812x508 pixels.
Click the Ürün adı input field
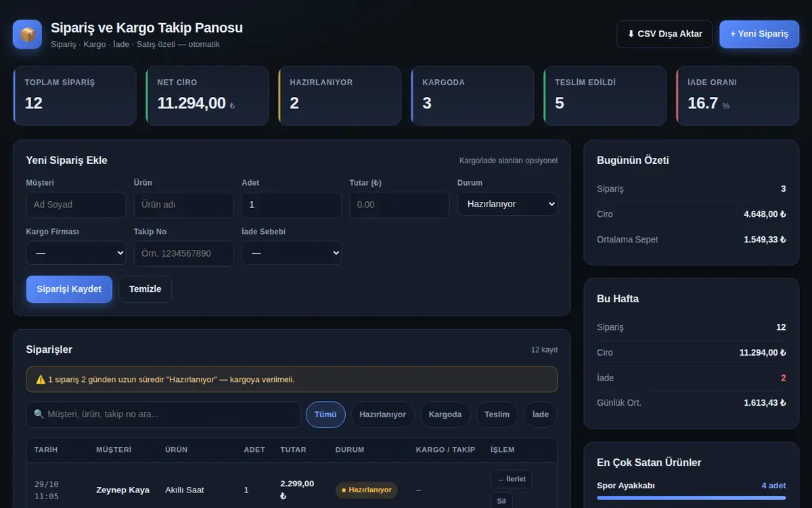point(184,205)
